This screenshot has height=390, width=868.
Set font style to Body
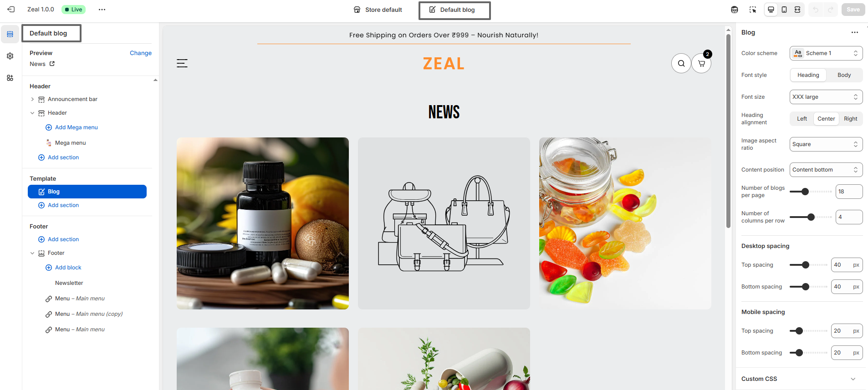(x=844, y=75)
